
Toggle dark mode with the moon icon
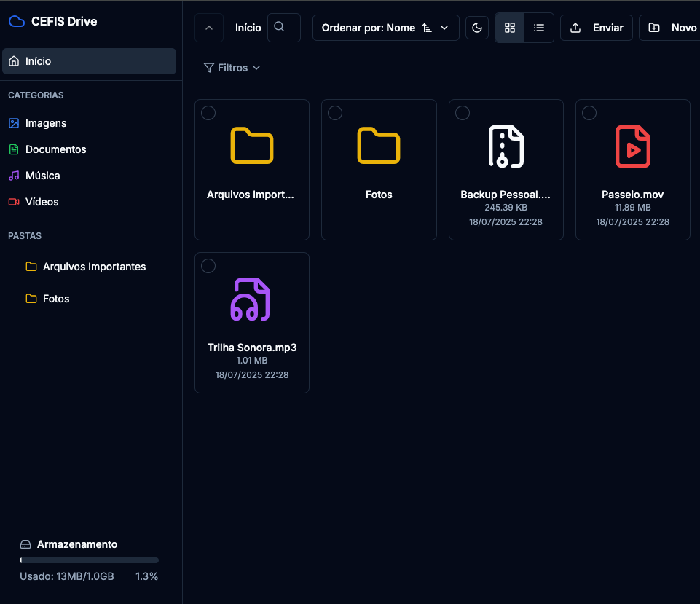point(477,28)
